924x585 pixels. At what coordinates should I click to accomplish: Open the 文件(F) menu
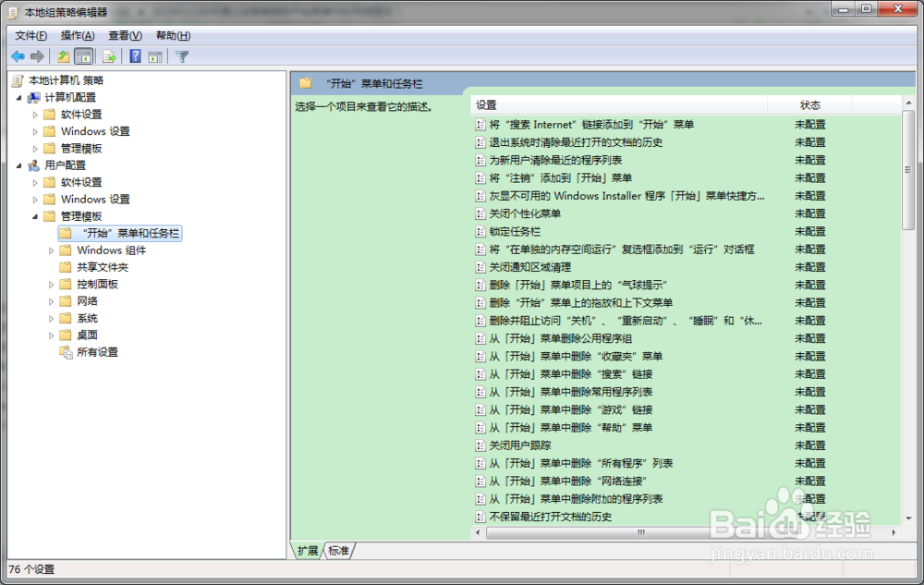(x=30, y=35)
